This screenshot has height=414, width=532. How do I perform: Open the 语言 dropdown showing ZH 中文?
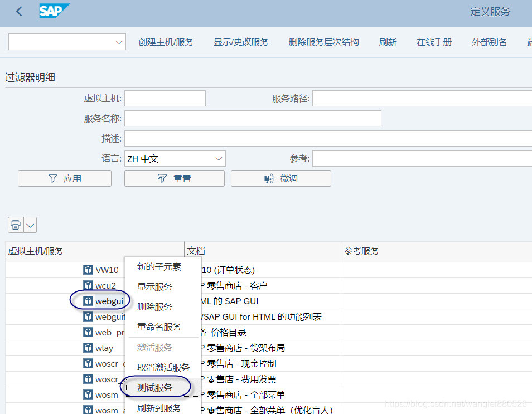[175, 159]
